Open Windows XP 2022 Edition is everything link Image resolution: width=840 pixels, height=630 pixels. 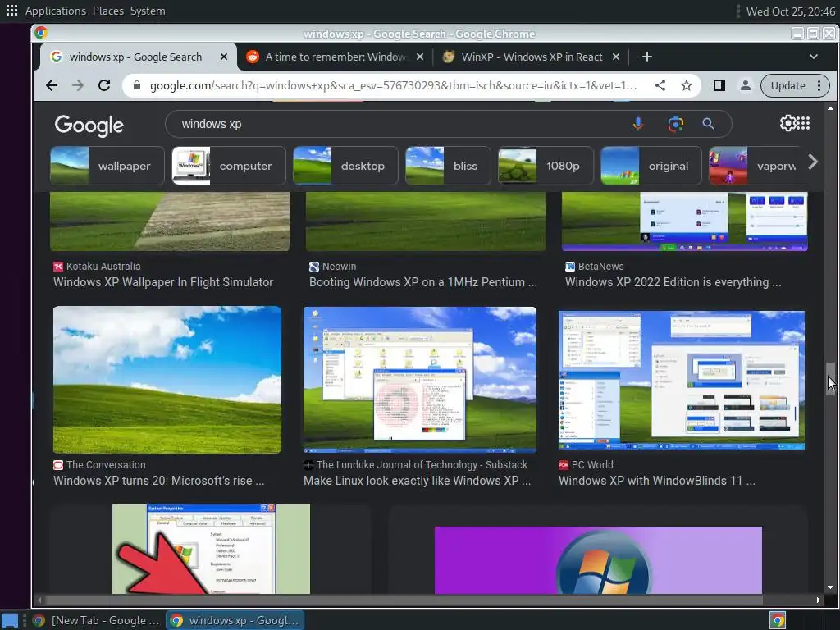coord(673,282)
